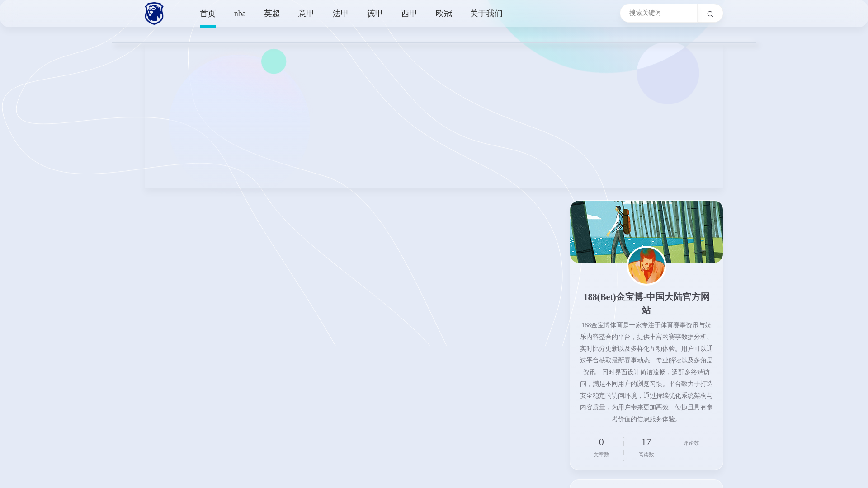Focus the 搜索关键词 search field

coord(659,13)
